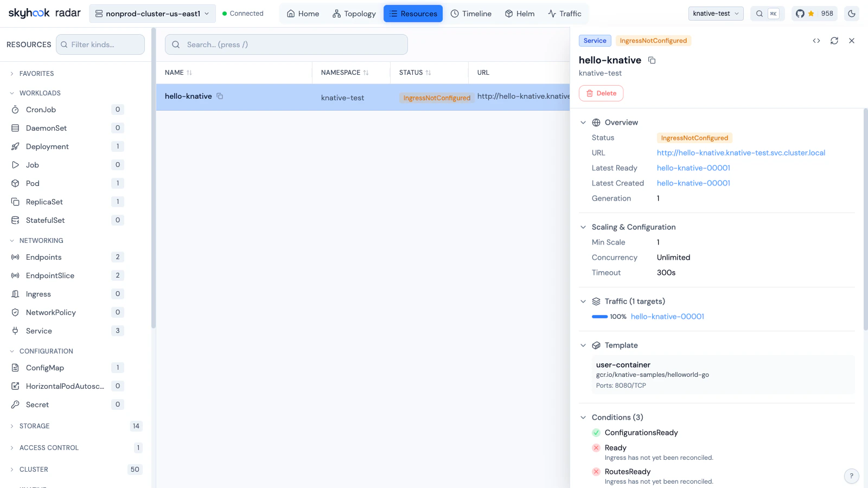The height and width of the screenshot is (488, 868).
Task: Click the skyhook radar logo
Action: [44, 13]
